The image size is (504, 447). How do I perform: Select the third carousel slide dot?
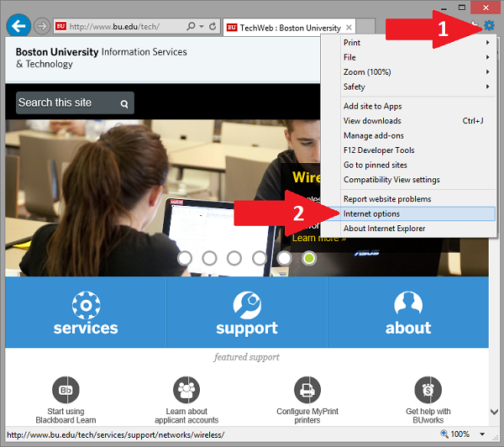[x=234, y=258]
